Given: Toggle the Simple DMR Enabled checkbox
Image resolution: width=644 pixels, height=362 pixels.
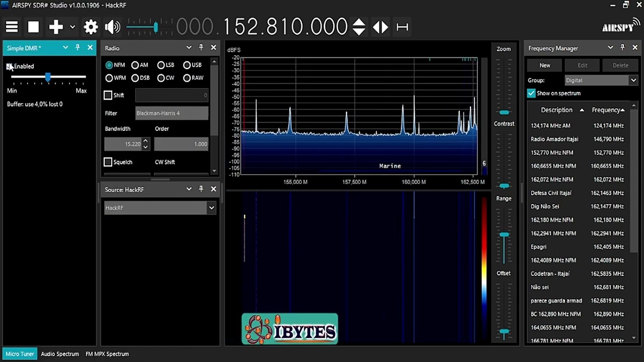Looking at the screenshot, I should (10, 66).
